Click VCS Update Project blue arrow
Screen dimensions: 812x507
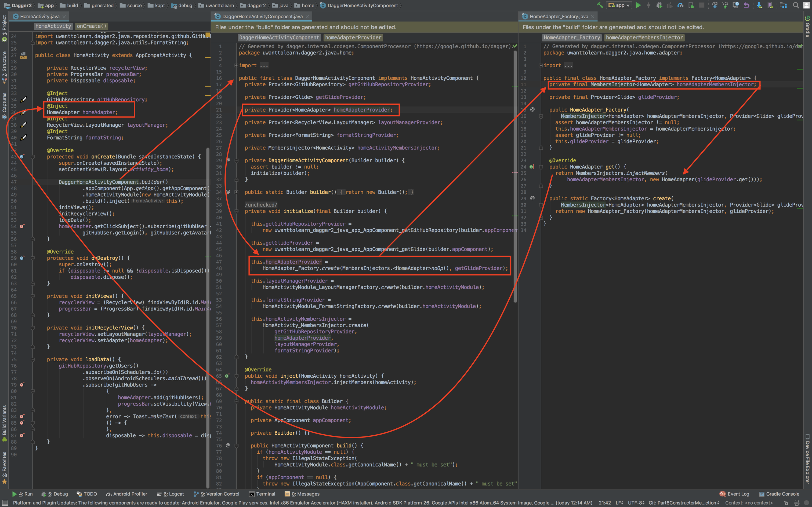[714, 5]
